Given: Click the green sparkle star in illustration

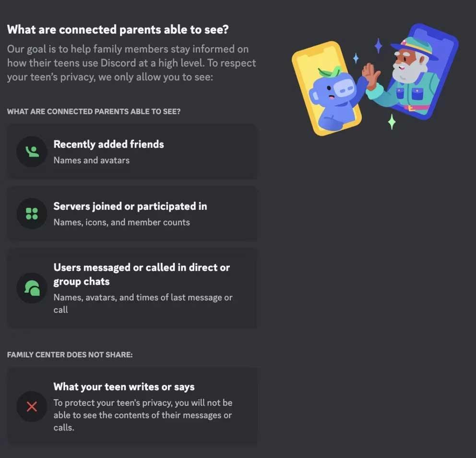Looking at the screenshot, I should pyautogui.click(x=392, y=121).
